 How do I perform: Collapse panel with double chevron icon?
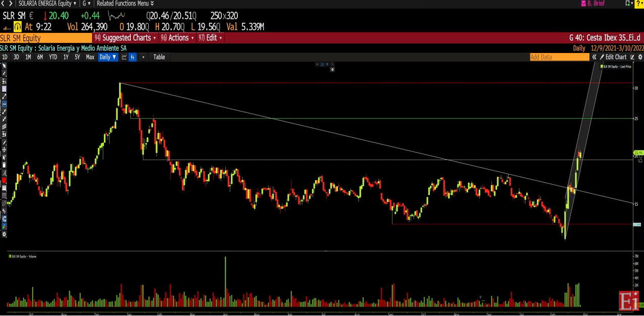tap(595, 57)
